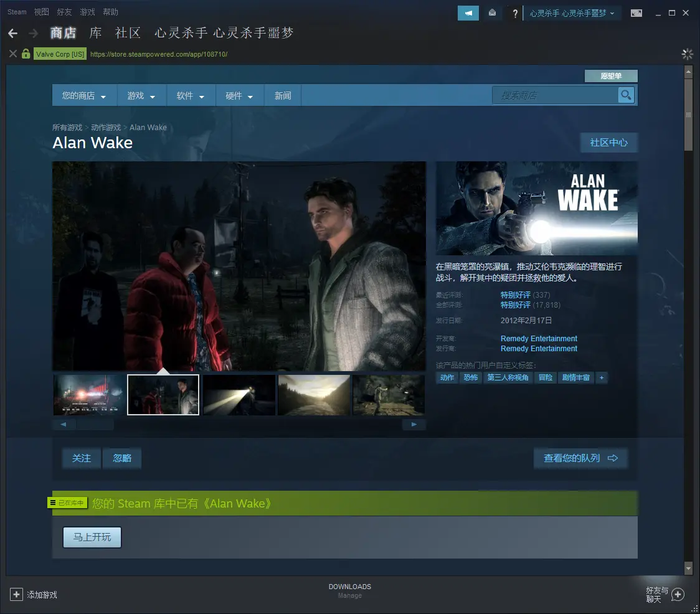The width and height of the screenshot is (700, 614).
Task: Select the 第三人称视角 tag
Action: click(508, 378)
